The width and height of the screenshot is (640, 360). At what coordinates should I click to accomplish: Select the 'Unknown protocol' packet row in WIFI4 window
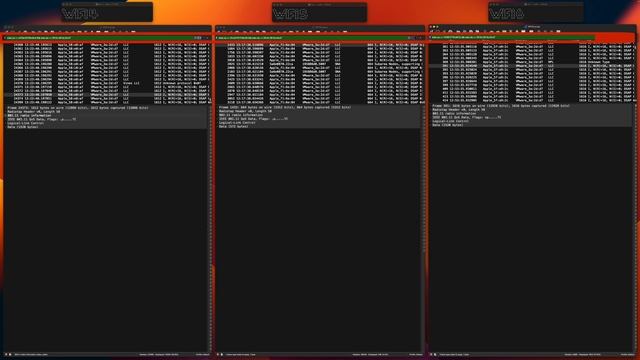pos(107,83)
